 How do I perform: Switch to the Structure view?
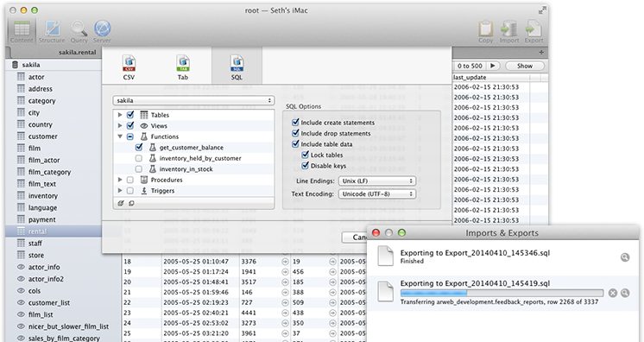pos(52,31)
